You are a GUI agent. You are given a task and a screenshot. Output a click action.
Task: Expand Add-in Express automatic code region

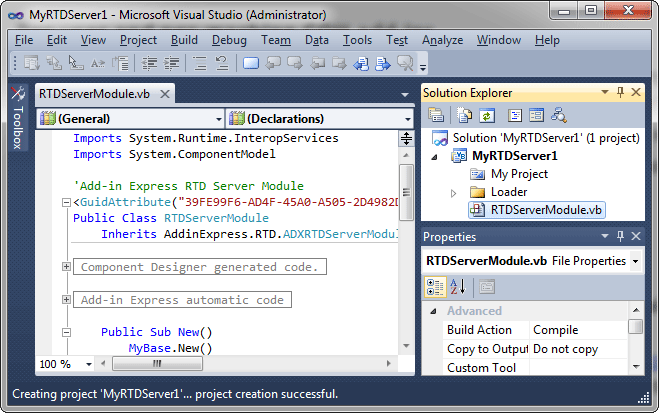66,299
